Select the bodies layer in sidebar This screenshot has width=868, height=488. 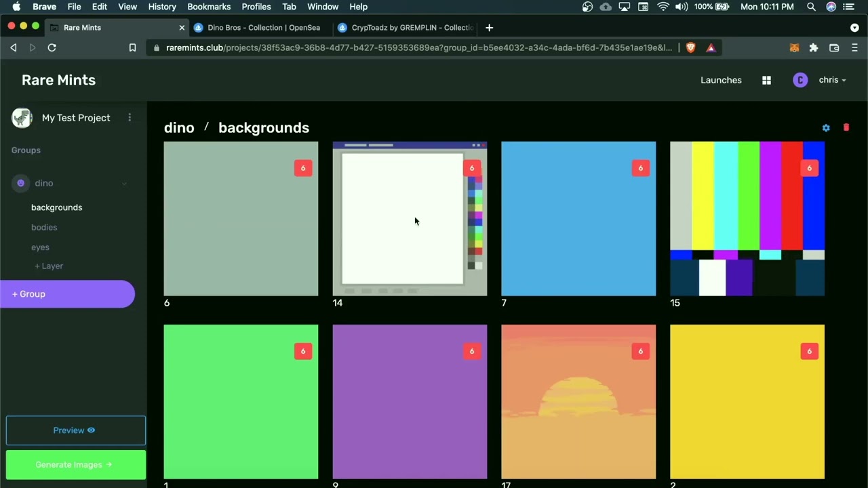[x=44, y=227]
